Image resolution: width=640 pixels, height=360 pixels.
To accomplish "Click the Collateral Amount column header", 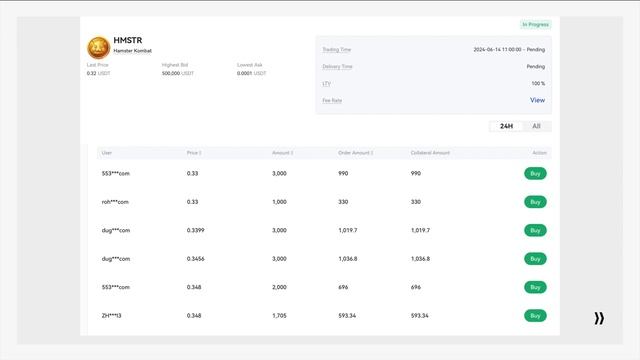I will [430, 153].
